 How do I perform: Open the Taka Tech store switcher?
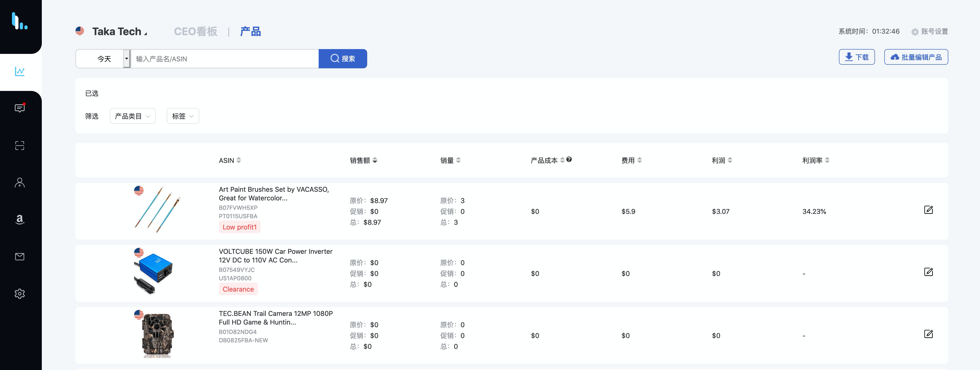pos(119,31)
